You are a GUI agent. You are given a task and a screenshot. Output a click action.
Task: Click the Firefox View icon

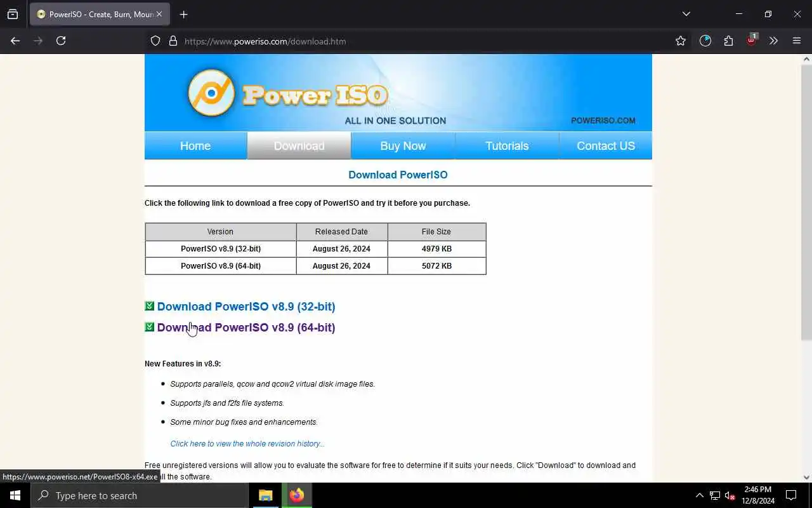(13, 14)
